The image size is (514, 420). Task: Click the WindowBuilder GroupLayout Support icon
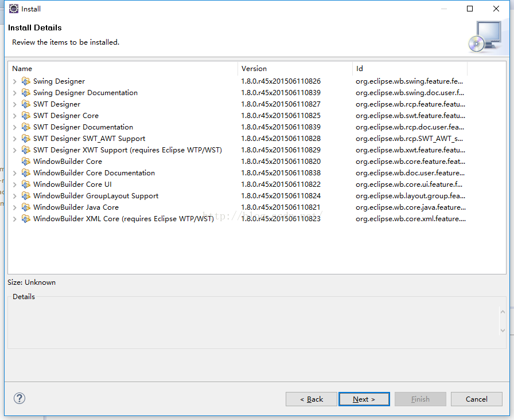[x=26, y=195]
